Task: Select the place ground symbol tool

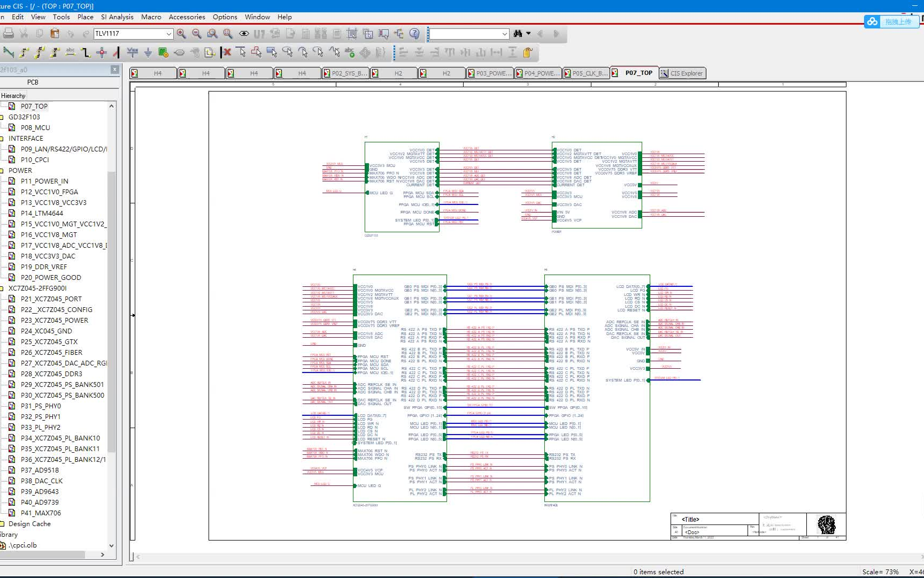Action: coord(148,52)
